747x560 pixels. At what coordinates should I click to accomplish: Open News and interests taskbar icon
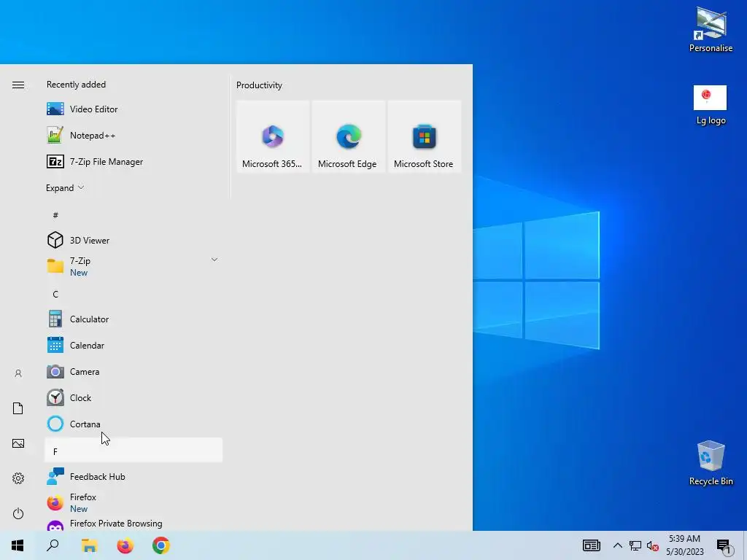(591, 545)
